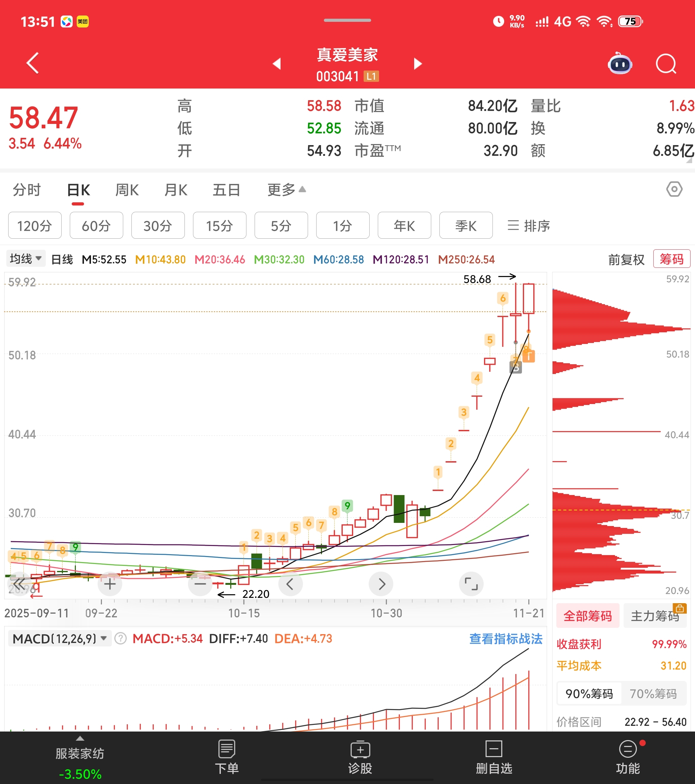Tap the back arrow in the header
Screen dimensions: 695x784
click(33, 63)
